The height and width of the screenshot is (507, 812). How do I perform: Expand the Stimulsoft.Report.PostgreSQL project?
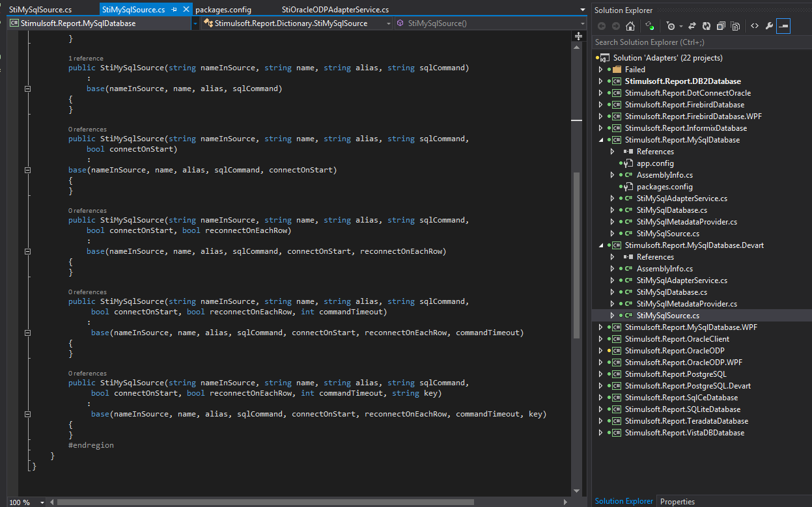pyautogui.click(x=600, y=374)
